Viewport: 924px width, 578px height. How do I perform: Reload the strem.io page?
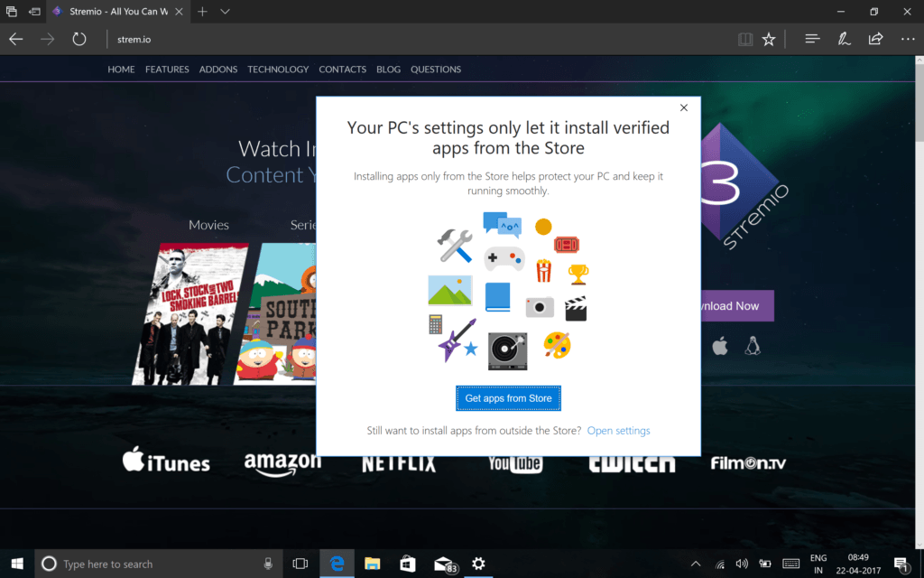(x=79, y=40)
